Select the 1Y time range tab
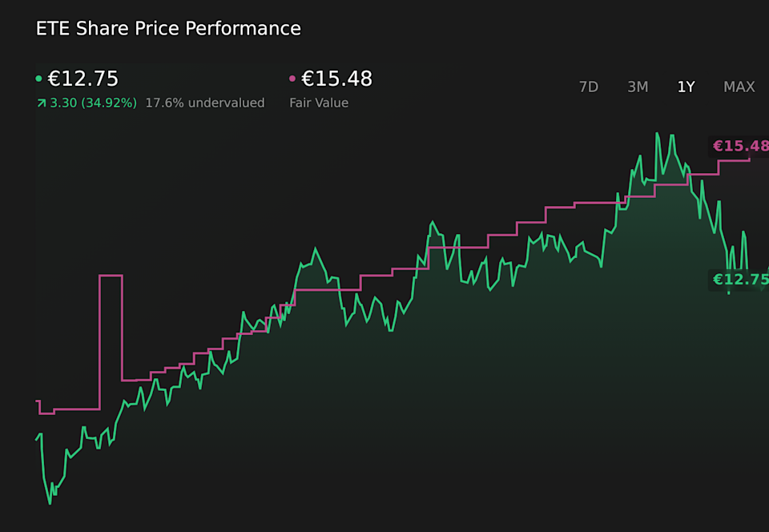 tap(686, 87)
